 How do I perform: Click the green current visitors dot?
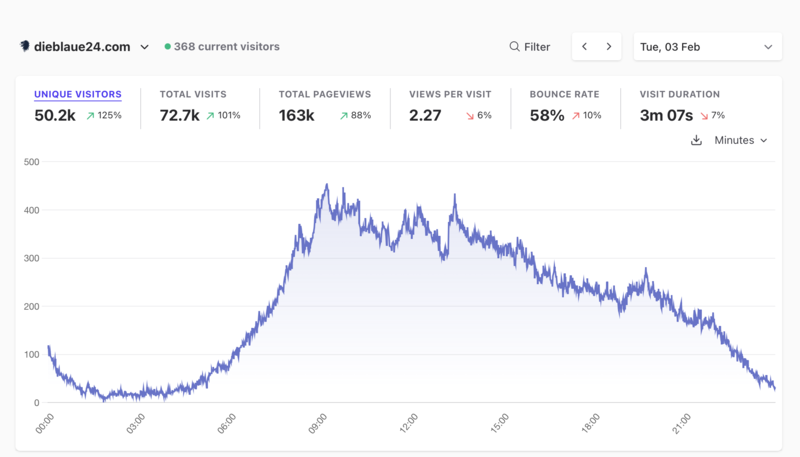tap(168, 47)
